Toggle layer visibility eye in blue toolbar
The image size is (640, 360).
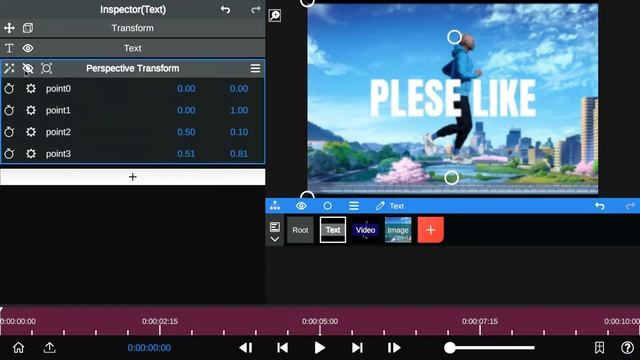pyautogui.click(x=301, y=206)
